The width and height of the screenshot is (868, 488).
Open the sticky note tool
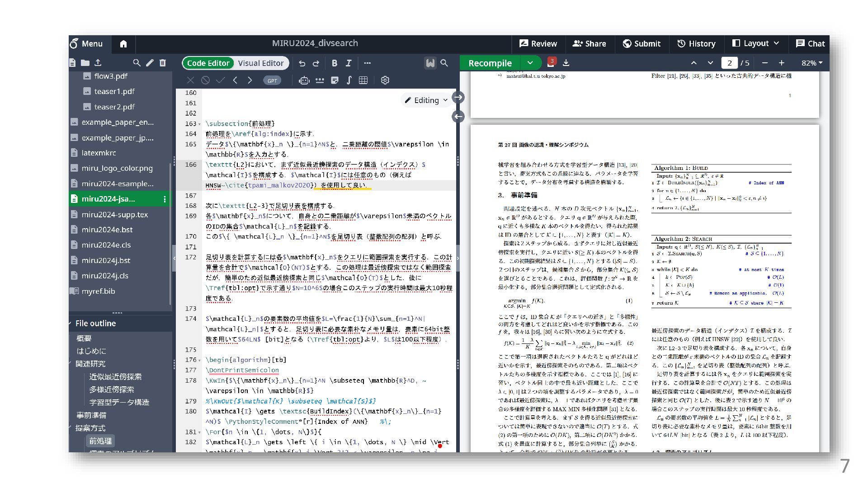pos(335,80)
